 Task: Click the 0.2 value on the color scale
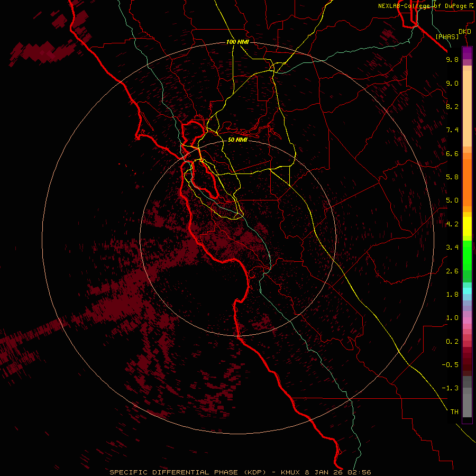coord(452,342)
